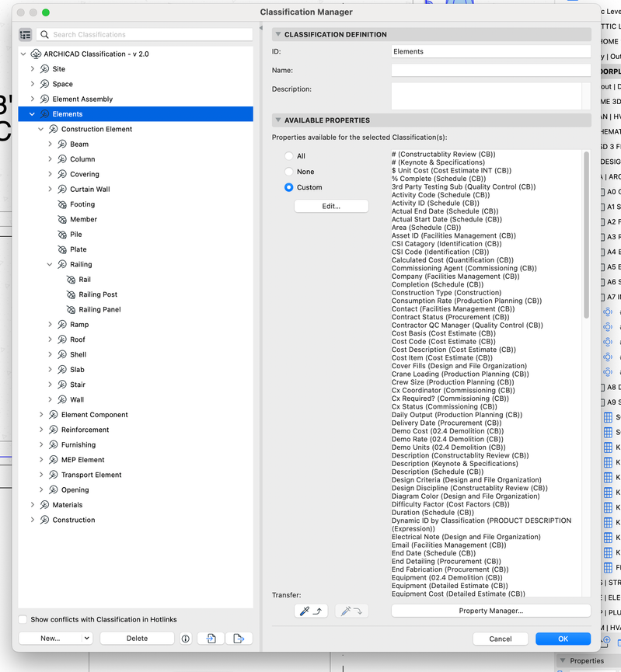Click the ID input field
The width and height of the screenshot is (621, 672).
click(x=491, y=51)
